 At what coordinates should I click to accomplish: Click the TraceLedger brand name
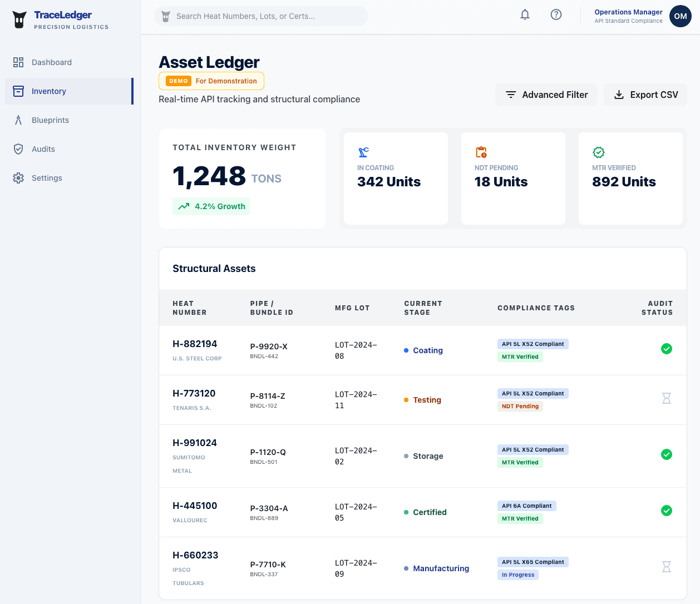pos(63,15)
